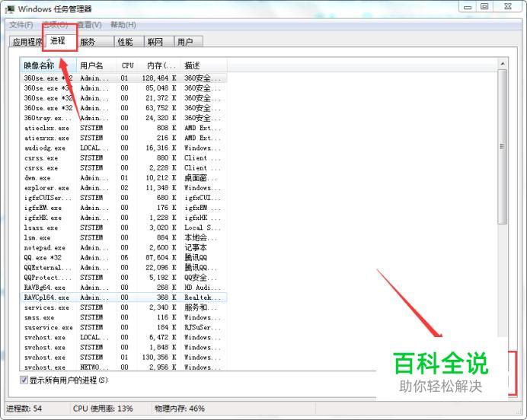
Task: Sort by the 映像名称 column header
Action: tap(49, 65)
